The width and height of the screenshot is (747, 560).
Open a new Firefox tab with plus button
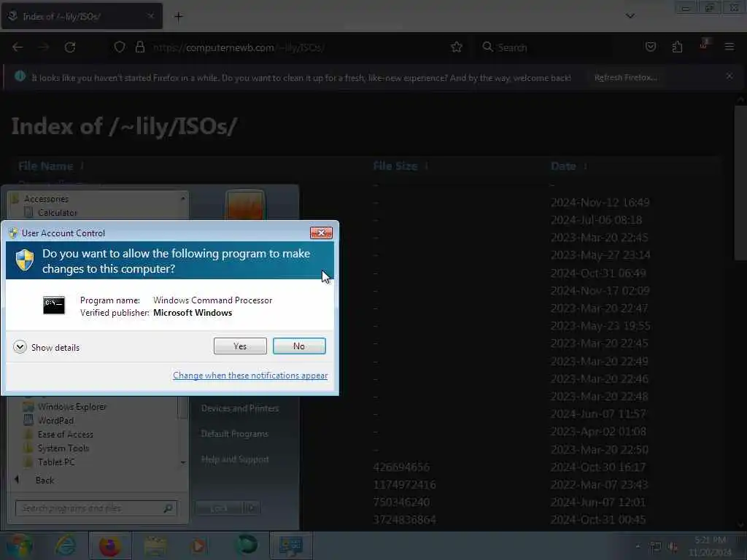178,17
